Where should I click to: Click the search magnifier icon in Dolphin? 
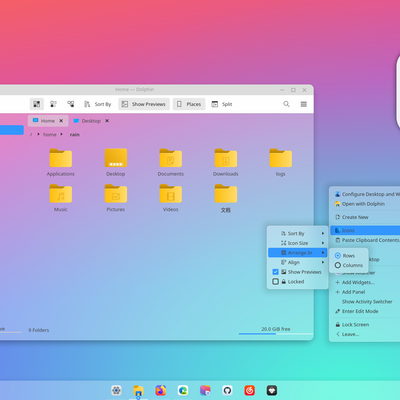click(286, 104)
